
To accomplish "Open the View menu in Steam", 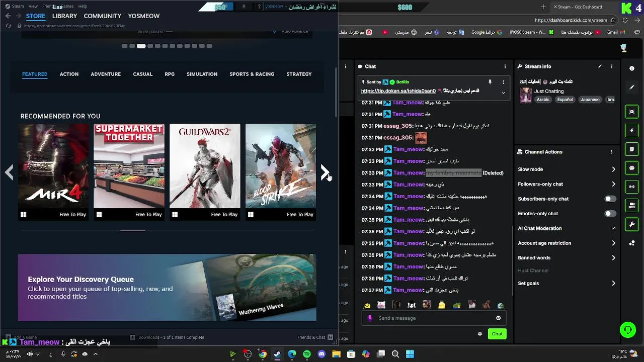I will 33,7.
